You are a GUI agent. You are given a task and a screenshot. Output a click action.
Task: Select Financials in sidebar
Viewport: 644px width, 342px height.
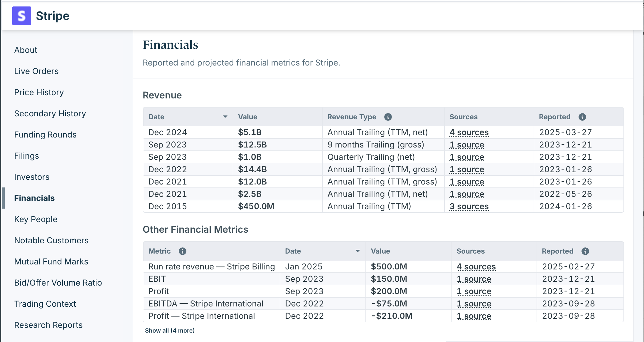[x=35, y=198]
